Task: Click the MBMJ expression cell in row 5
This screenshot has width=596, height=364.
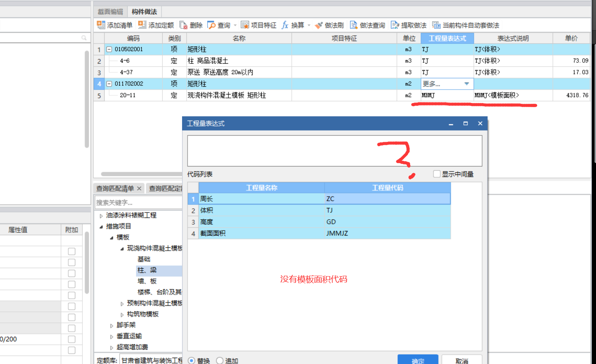Action: (x=447, y=95)
